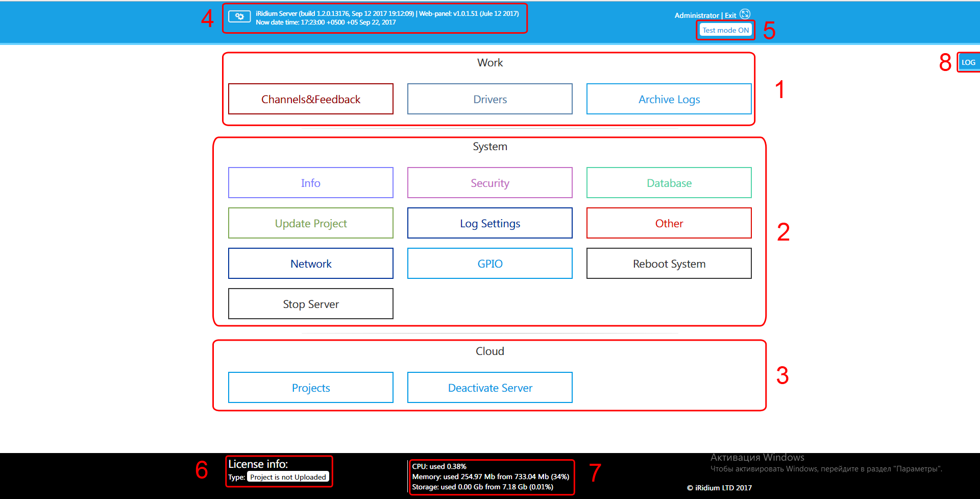The image size is (980, 499).
Task: Open the GPIO settings
Action: click(489, 264)
